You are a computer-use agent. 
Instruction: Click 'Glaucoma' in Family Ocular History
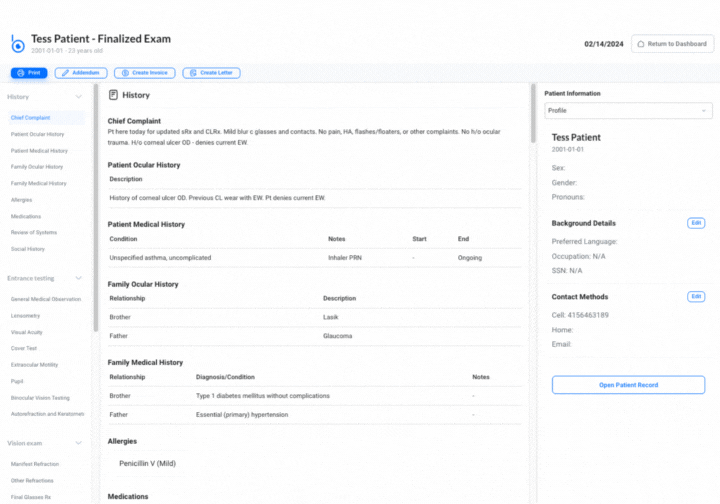click(x=338, y=336)
